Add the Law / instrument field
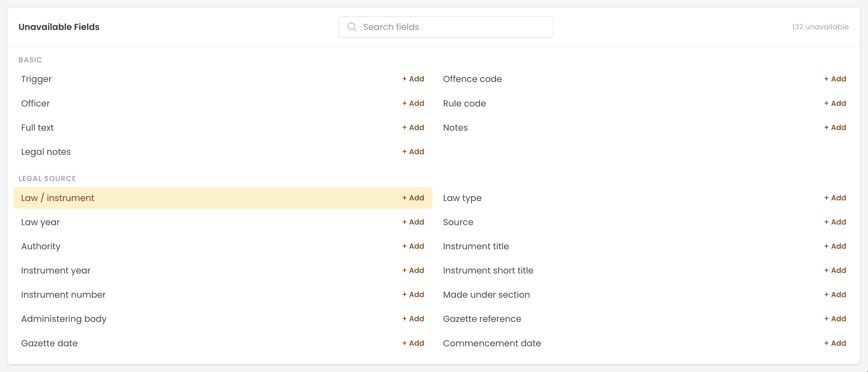This screenshot has height=372, width=868. [413, 198]
